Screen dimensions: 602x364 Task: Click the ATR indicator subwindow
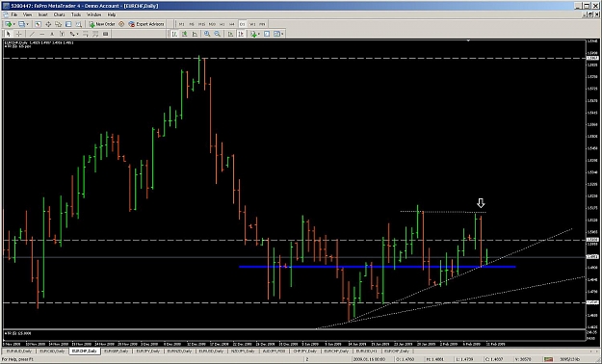point(294,334)
